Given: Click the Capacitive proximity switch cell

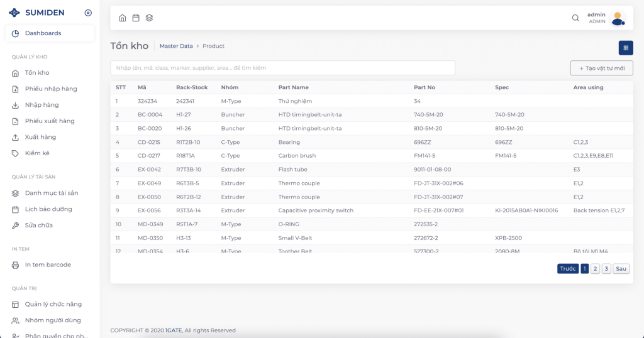Looking at the screenshot, I should pyautogui.click(x=316, y=210).
